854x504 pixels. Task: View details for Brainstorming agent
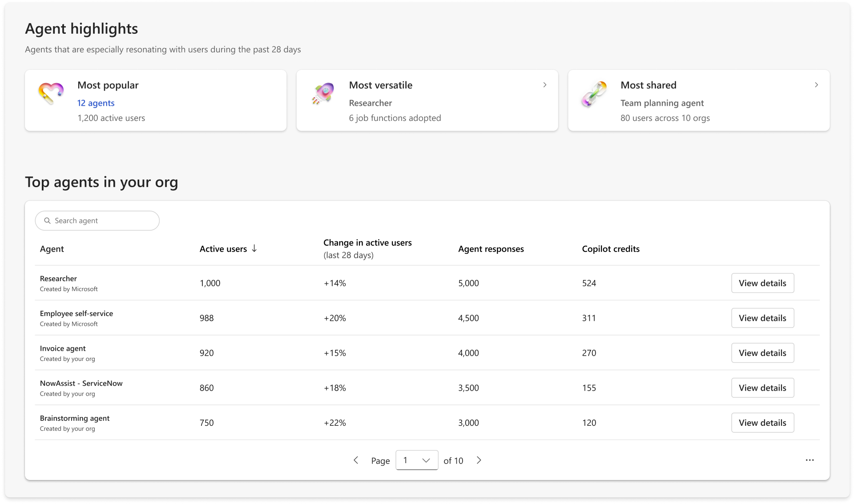click(762, 423)
